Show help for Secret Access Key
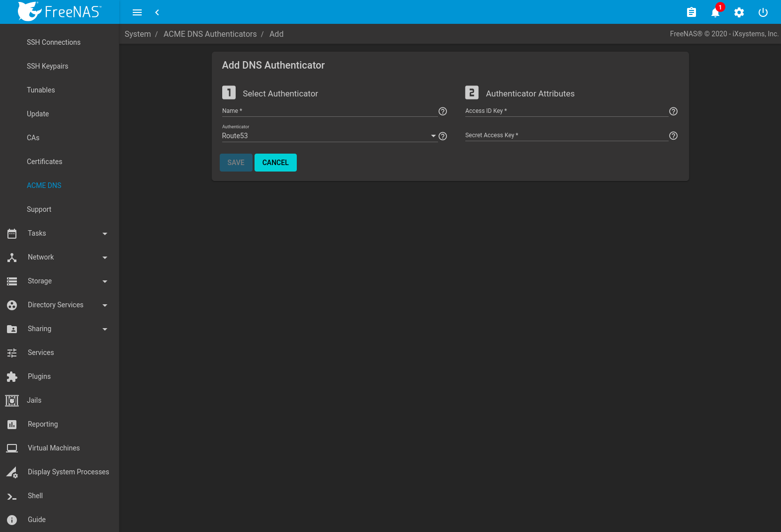 673,136
